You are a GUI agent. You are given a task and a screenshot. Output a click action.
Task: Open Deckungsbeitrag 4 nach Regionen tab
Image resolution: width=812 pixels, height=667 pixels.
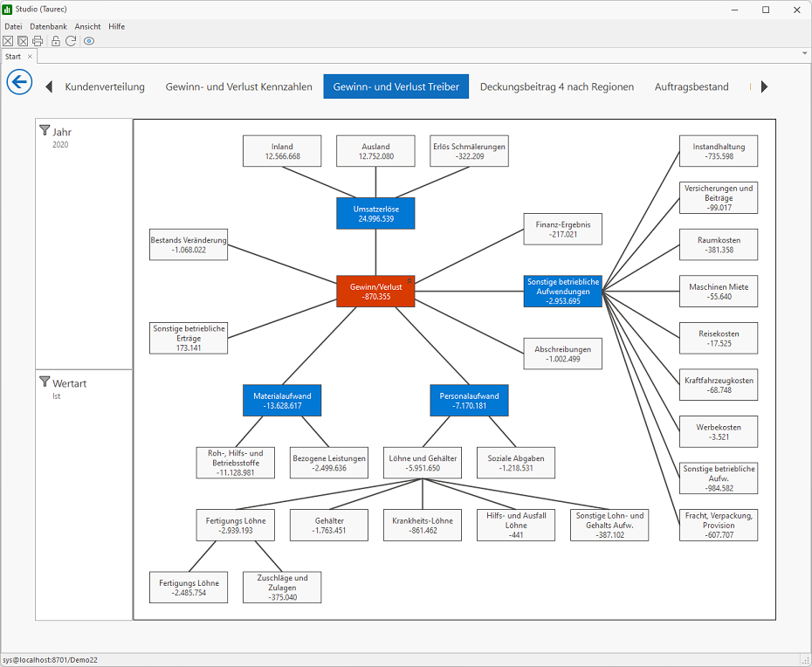[557, 86]
